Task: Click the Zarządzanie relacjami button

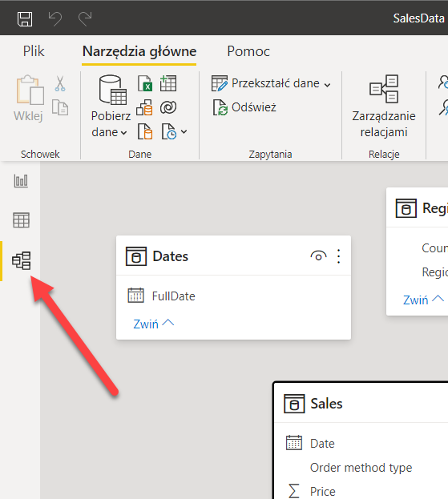Action: (384, 107)
